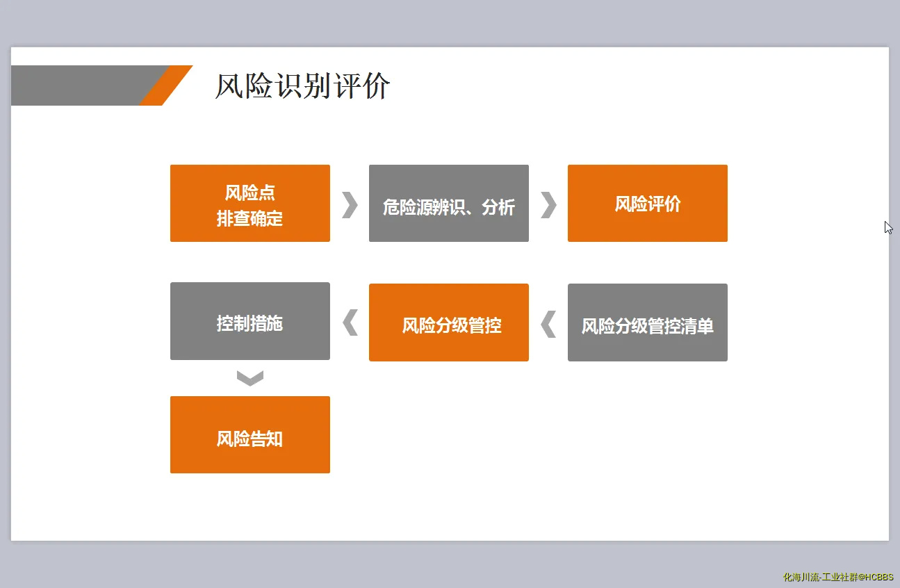Click the 风险分级管控 orange box
The width and height of the screenshot is (900, 588).
[449, 322]
